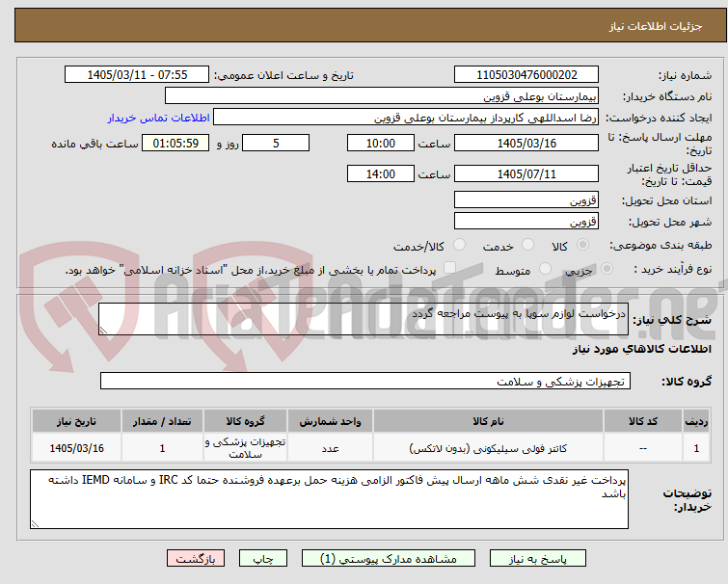Click the deadline time field 10:00

[x=381, y=143]
